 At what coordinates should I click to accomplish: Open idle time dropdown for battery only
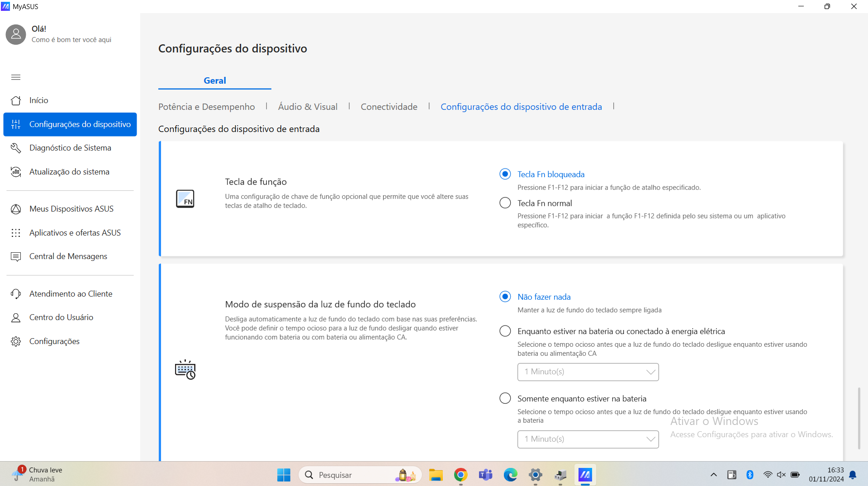tap(588, 439)
